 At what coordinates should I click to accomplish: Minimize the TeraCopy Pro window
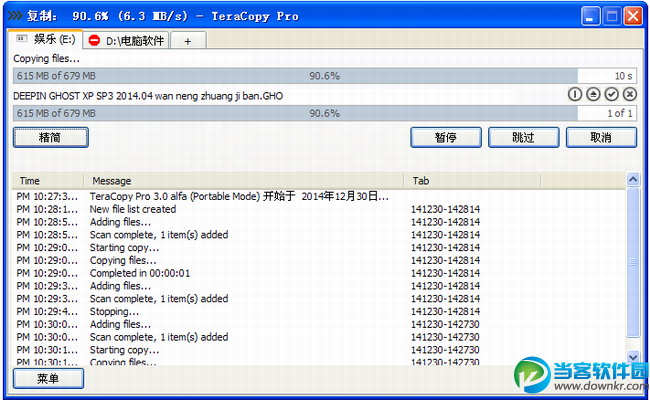click(x=590, y=16)
